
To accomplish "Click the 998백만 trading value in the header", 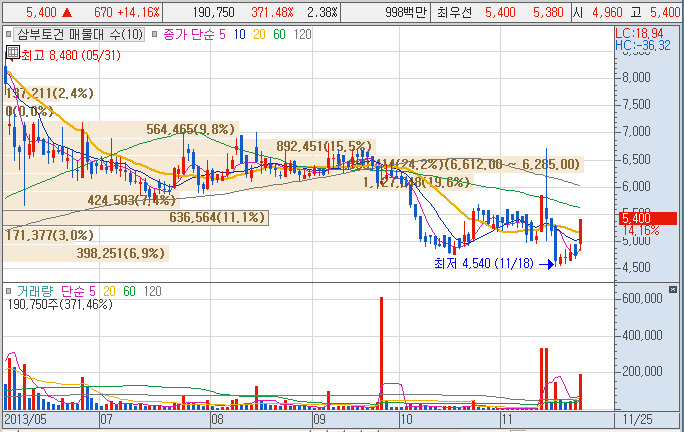I will click(x=405, y=13).
